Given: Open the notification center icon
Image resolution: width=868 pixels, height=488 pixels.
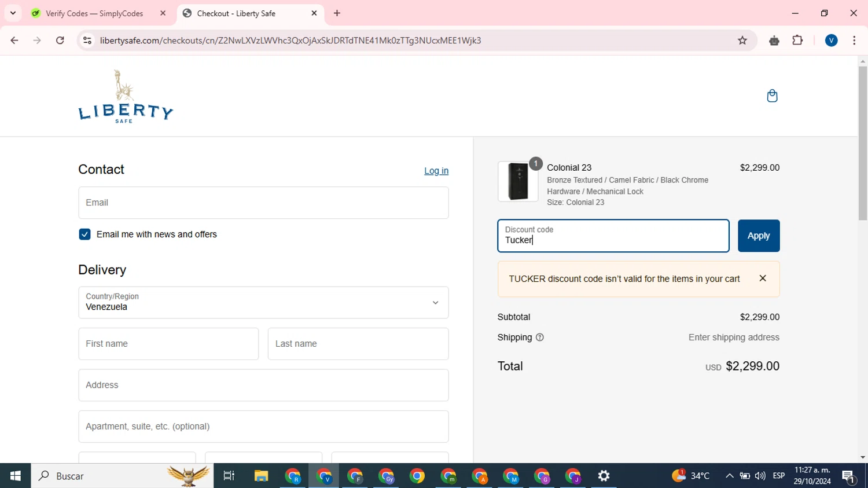Looking at the screenshot, I should pos(849,476).
